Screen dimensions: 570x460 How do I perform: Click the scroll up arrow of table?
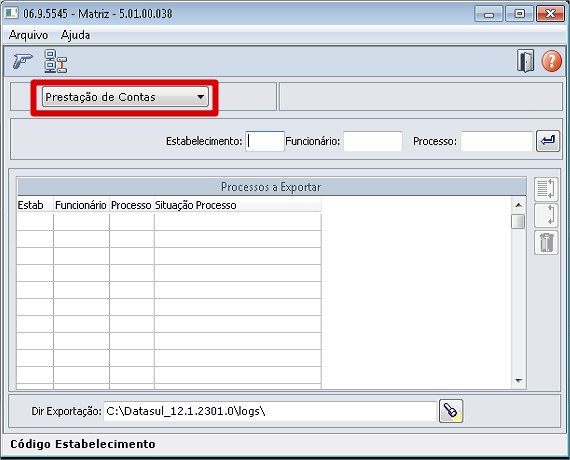(x=518, y=205)
